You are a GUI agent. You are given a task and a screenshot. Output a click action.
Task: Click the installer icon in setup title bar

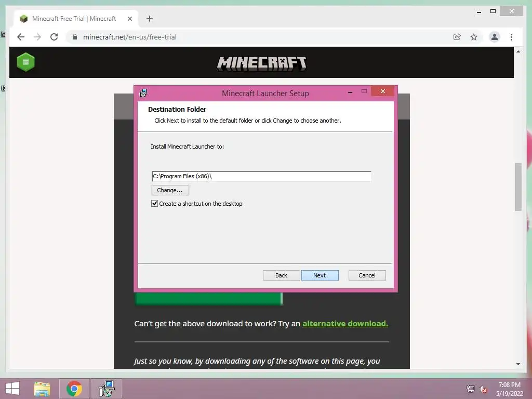143,93
